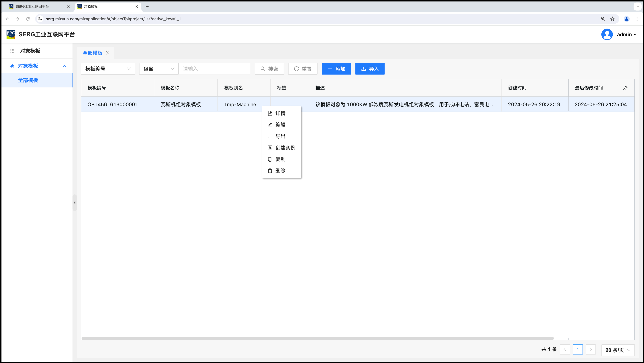Reload the page with the refresh icon
This screenshot has width=644, height=363.
point(28,19)
